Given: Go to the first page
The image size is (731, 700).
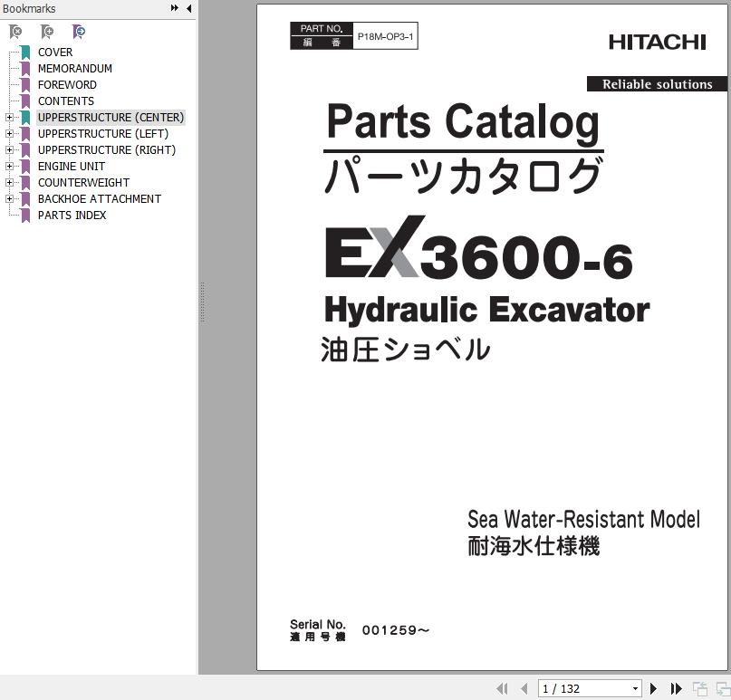Looking at the screenshot, I should click(x=502, y=688).
